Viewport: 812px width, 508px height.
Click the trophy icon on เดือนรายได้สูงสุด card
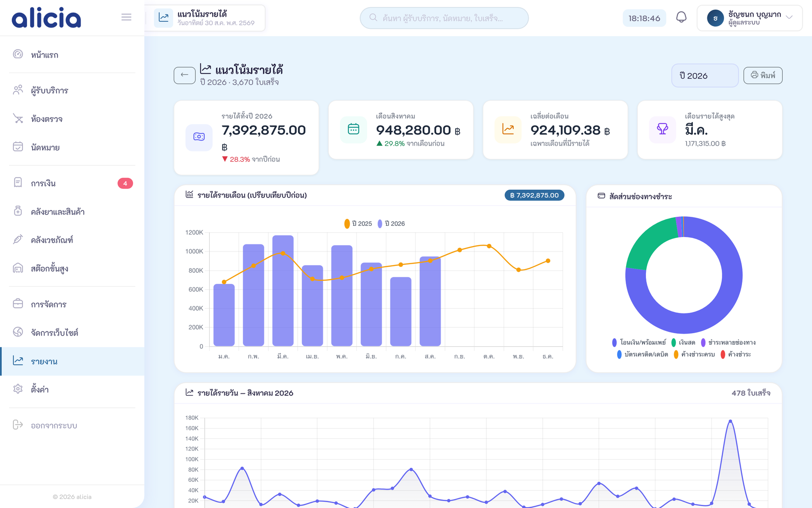(662, 130)
